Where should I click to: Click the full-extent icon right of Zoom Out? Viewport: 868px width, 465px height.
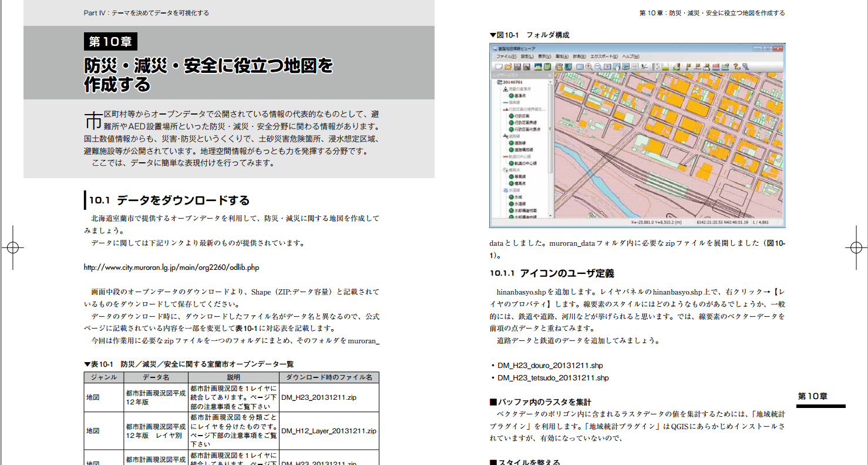pyautogui.click(x=607, y=66)
